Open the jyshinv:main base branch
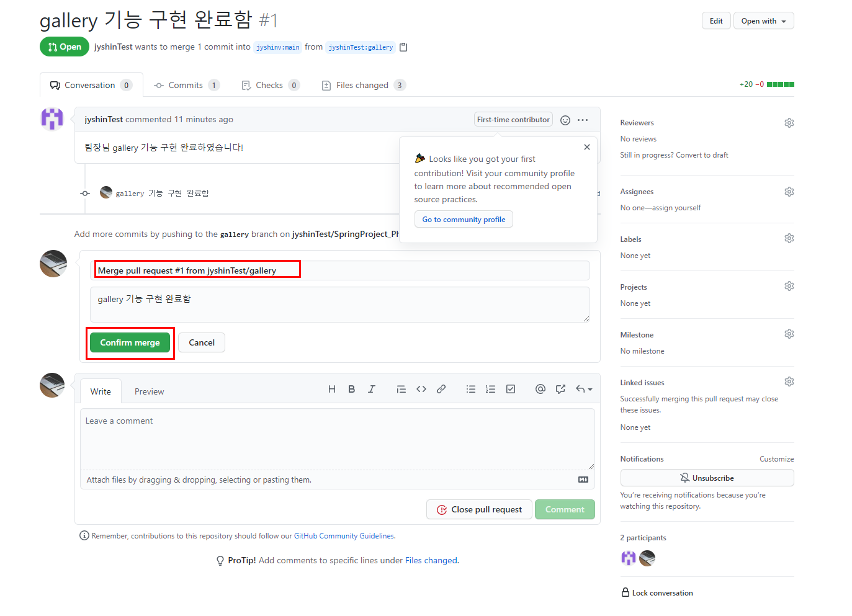The height and width of the screenshot is (616, 852). 277,47
